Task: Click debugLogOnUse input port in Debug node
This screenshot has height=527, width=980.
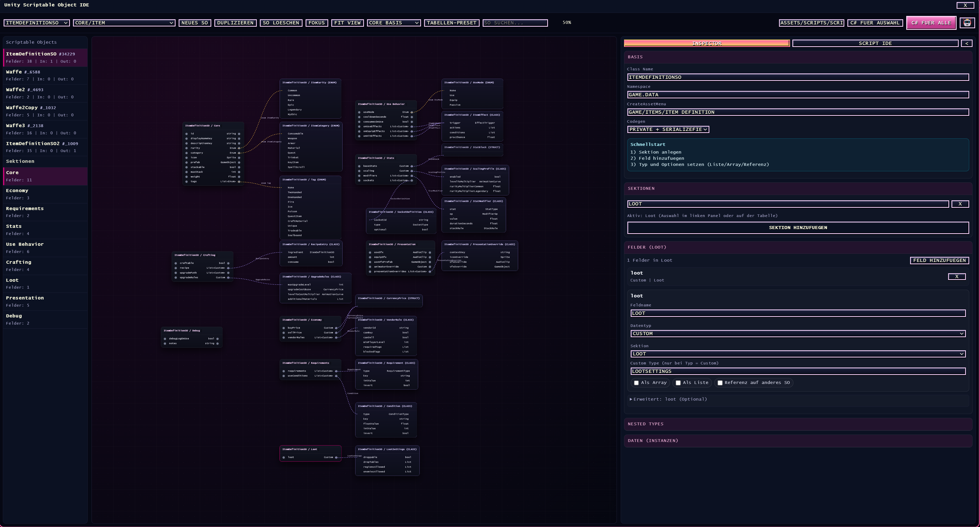Action: pos(165,339)
